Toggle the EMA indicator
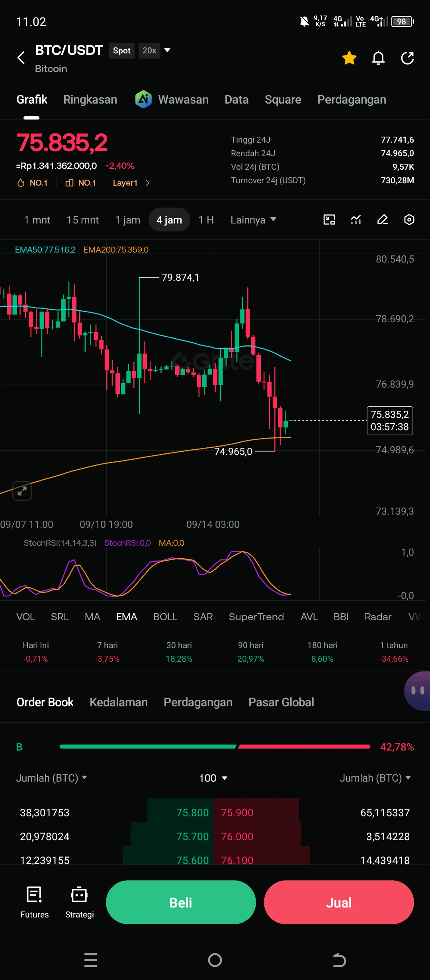This screenshot has width=430, height=980. point(127,617)
